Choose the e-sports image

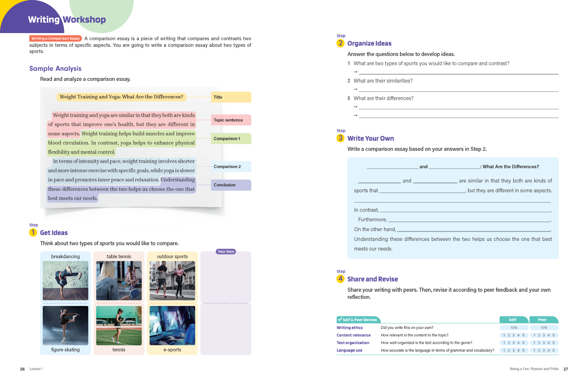coord(172,325)
